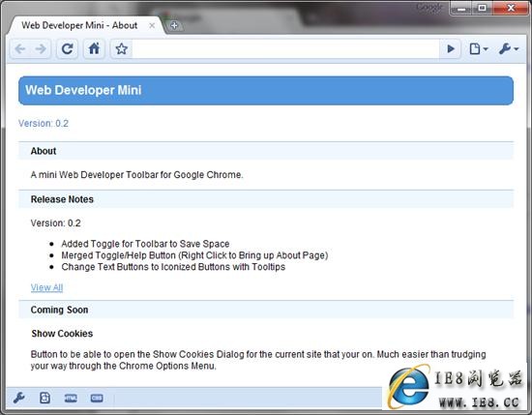Click the Go arrow next to address bar

(450, 49)
